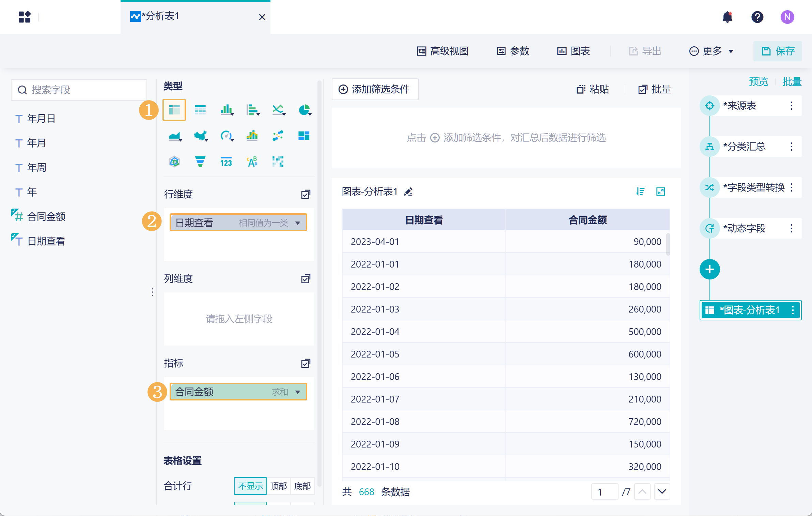Click 添加筛选条件 button

[375, 89]
